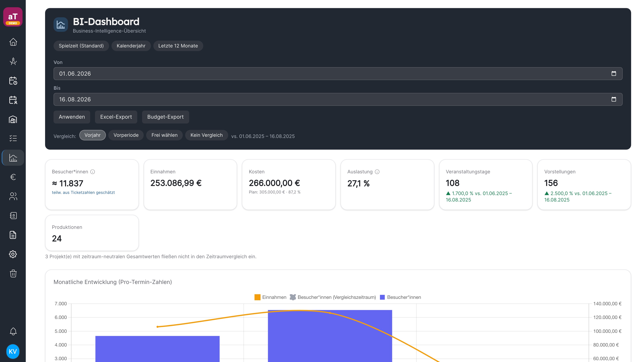Viewport: 644px width, 362px height.
Task: Open the contacts address book sidebar icon
Action: coord(13,216)
